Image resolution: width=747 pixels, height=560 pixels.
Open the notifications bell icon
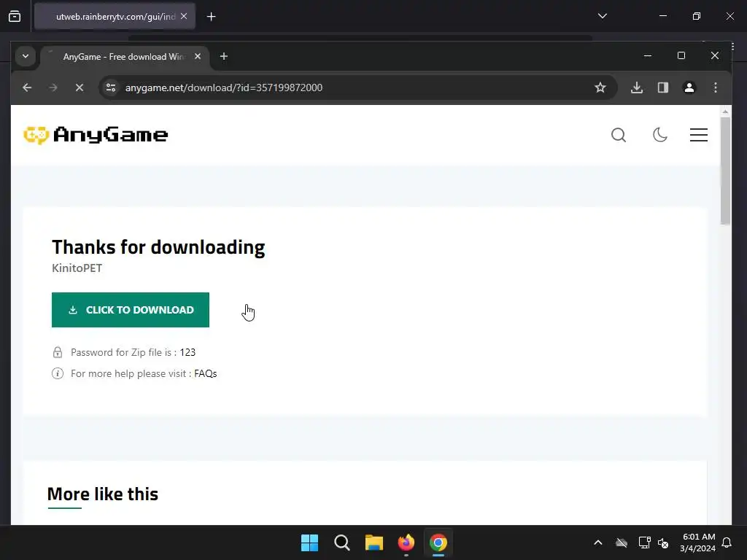click(x=727, y=542)
